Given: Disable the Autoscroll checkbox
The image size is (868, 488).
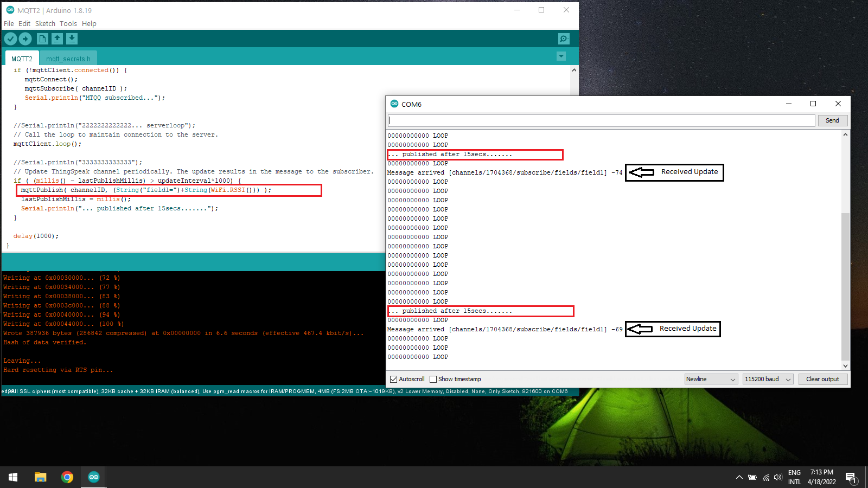Looking at the screenshot, I should [394, 380].
